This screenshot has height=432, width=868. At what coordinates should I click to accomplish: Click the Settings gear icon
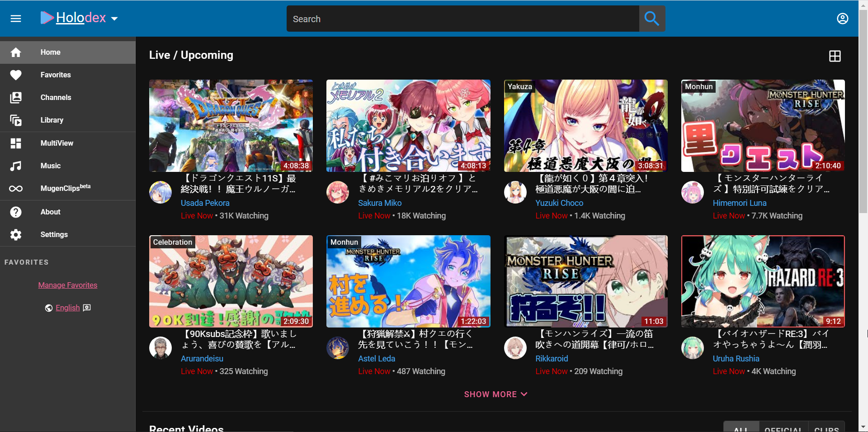tap(16, 235)
